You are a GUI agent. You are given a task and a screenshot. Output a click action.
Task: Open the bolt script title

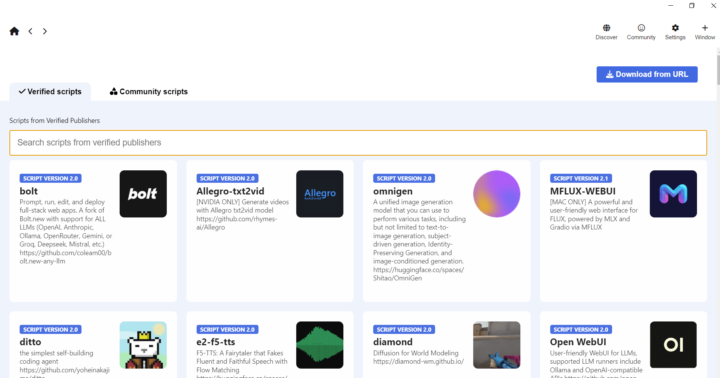coord(28,191)
